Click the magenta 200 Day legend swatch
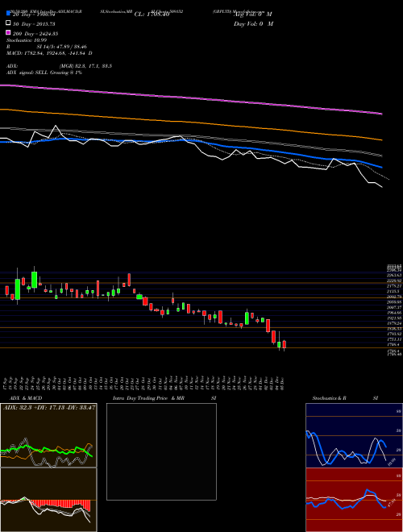 (x=8, y=32)
